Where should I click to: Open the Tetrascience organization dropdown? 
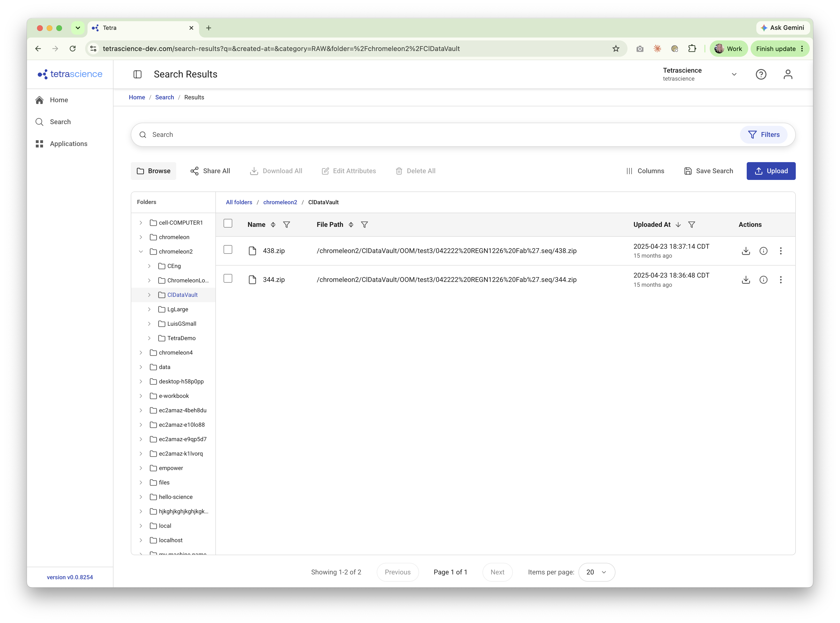pyautogui.click(x=699, y=74)
